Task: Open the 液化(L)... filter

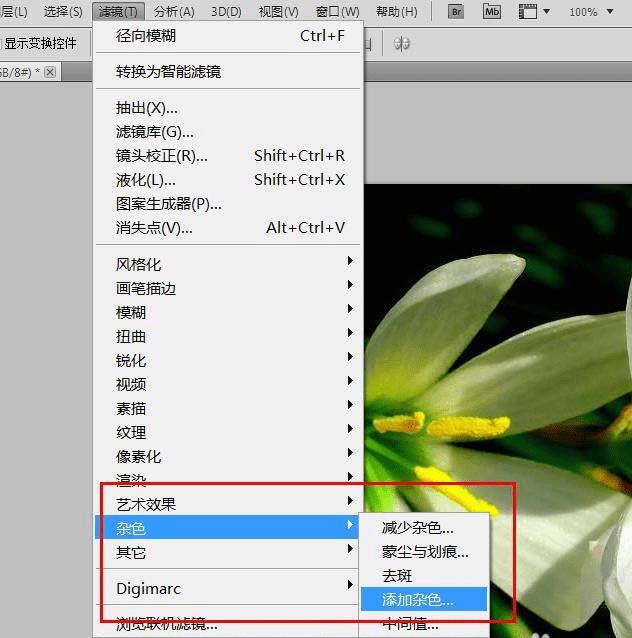Action: [x=228, y=180]
